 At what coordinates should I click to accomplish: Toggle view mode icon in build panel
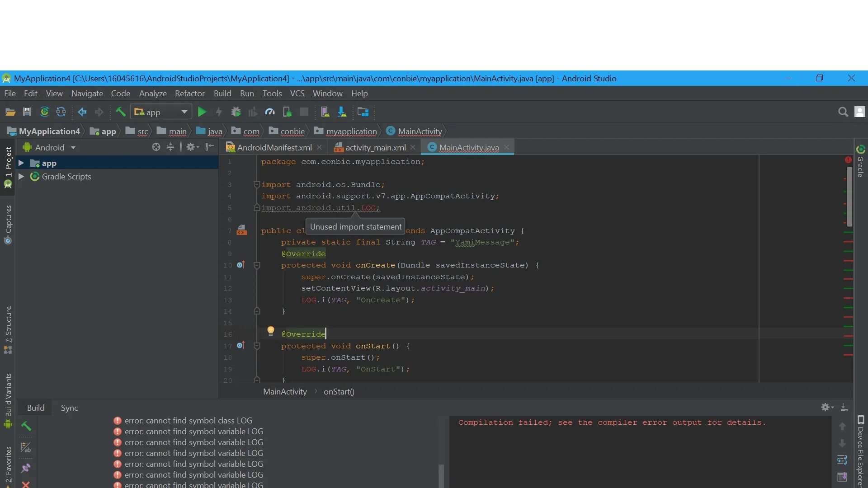[26, 447]
